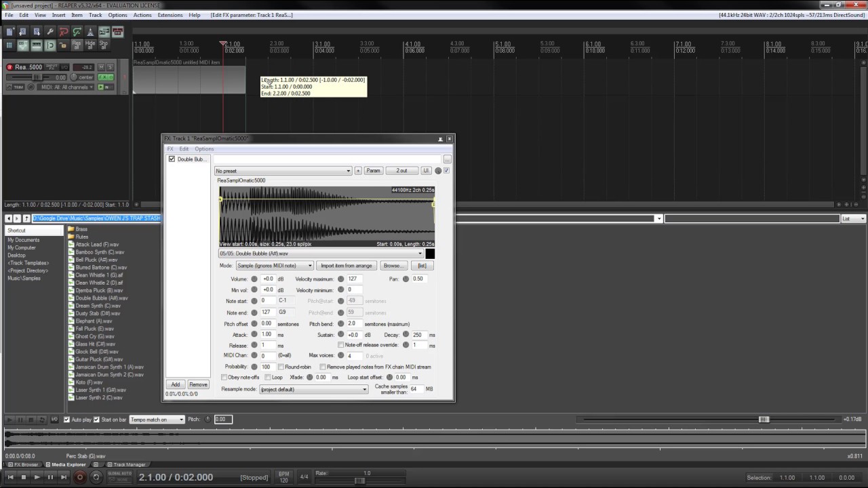Open the Mode dropdown
This screenshot has height=488, width=868.
point(274,266)
